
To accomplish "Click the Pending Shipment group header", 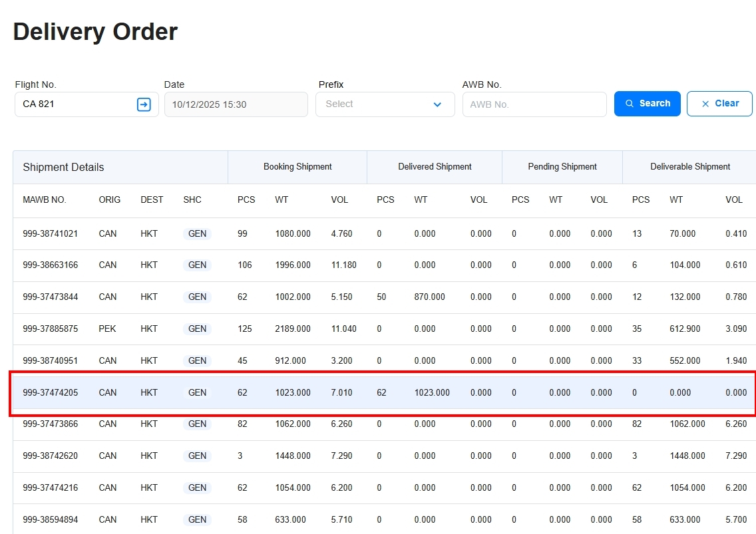I will coord(562,167).
